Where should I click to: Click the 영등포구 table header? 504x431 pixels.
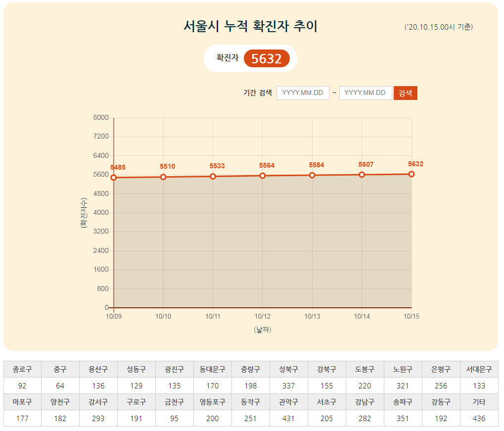[213, 402]
